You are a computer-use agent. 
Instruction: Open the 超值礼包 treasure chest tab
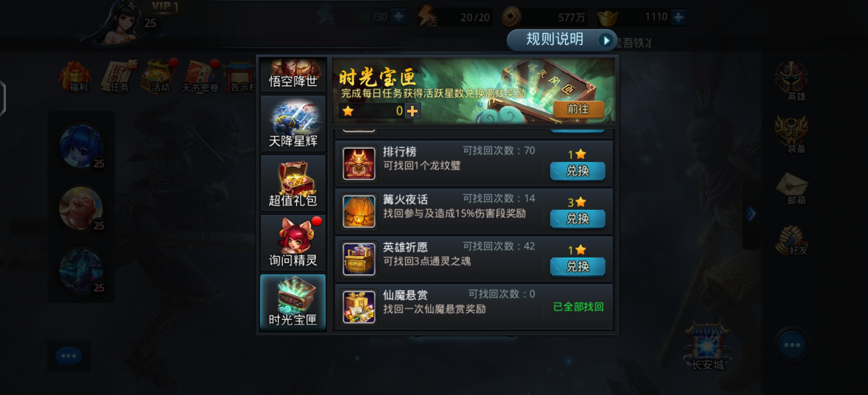[x=293, y=183]
